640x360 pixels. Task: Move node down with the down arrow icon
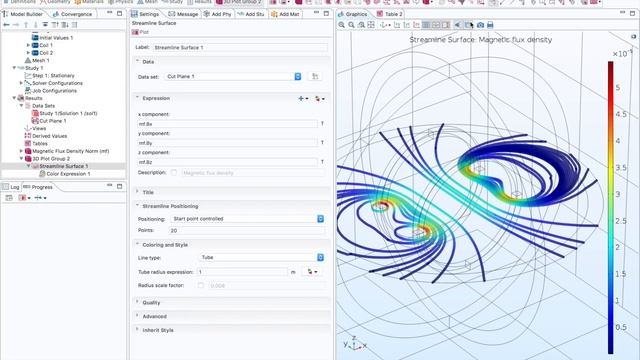35,25
